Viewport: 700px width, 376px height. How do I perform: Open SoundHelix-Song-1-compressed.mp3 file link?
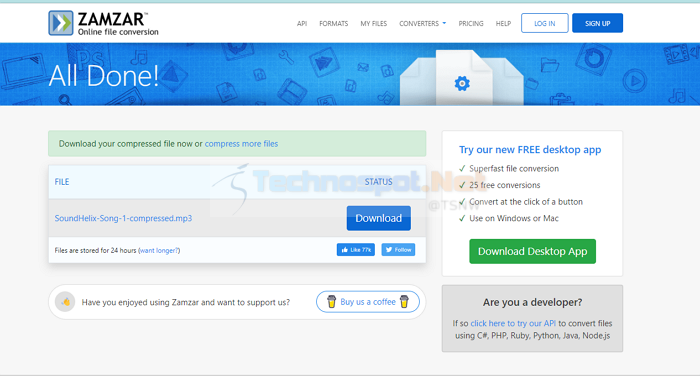[x=123, y=218]
